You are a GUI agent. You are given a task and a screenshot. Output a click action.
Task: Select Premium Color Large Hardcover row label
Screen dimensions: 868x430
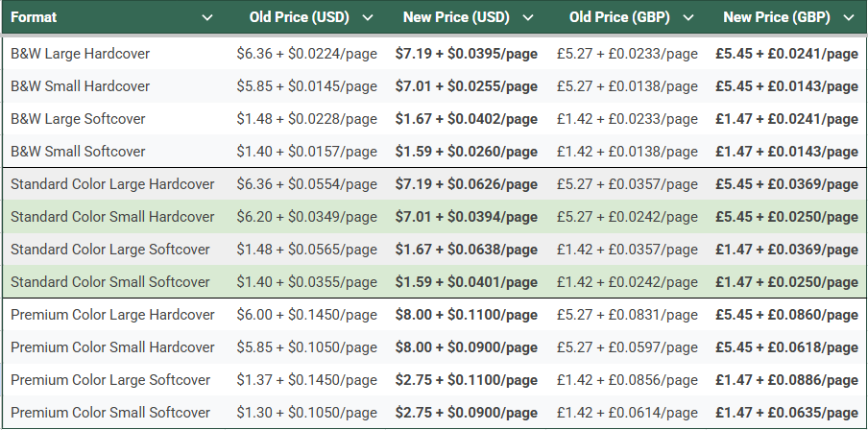111,315
